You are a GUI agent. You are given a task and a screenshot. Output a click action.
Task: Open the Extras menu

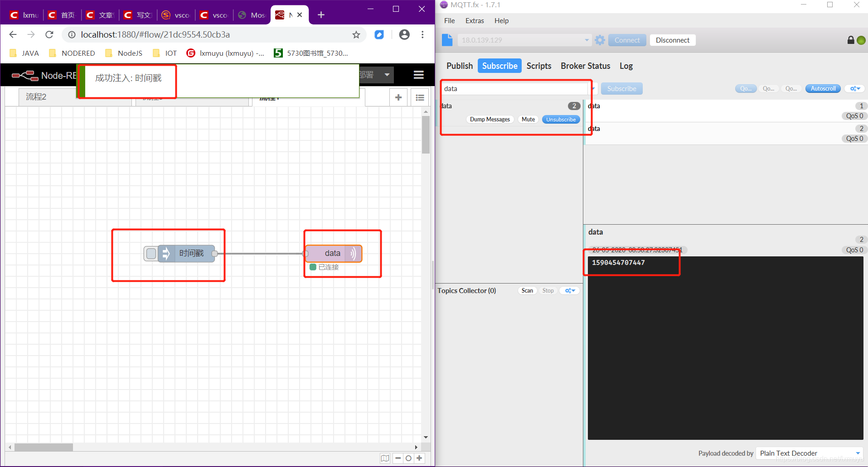475,20
